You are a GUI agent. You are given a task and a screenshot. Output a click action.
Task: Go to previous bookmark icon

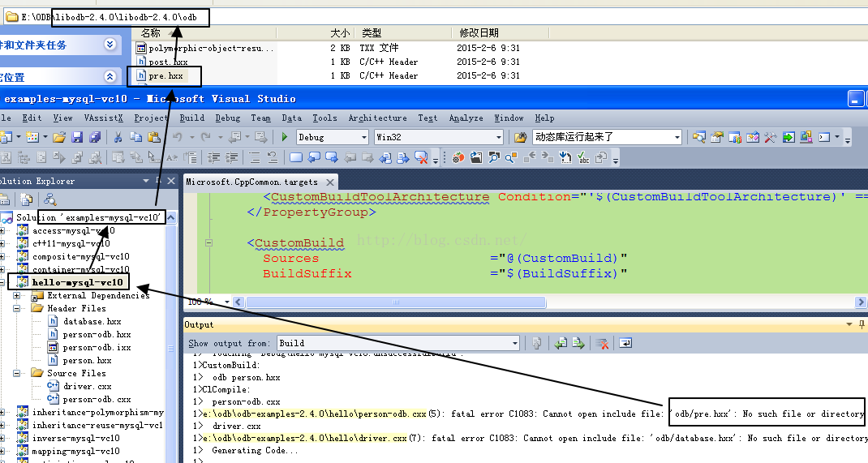coord(314,158)
